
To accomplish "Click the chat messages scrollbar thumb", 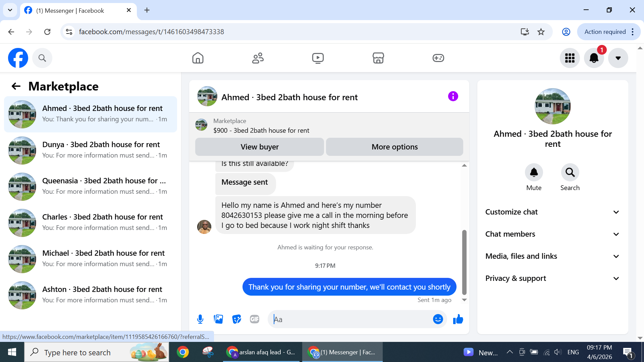I will [x=464, y=262].
